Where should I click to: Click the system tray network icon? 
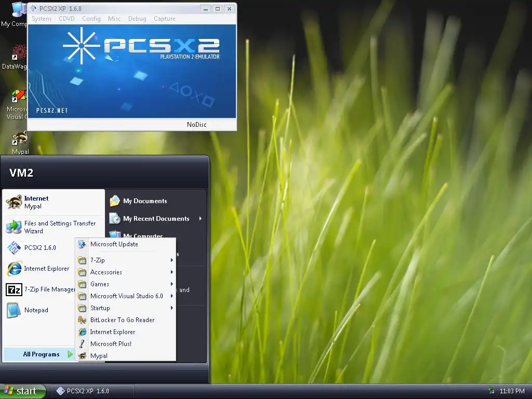pos(491,391)
